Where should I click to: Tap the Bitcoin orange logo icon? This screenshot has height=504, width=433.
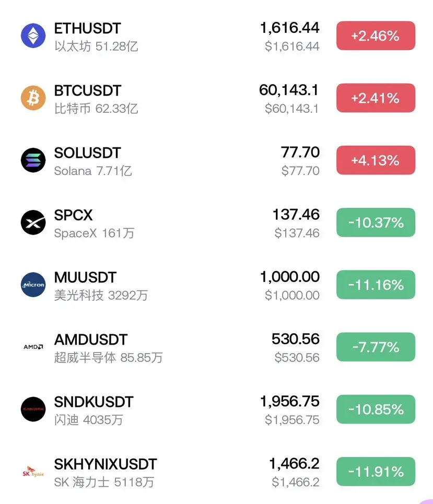pyautogui.click(x=33, y=98)
